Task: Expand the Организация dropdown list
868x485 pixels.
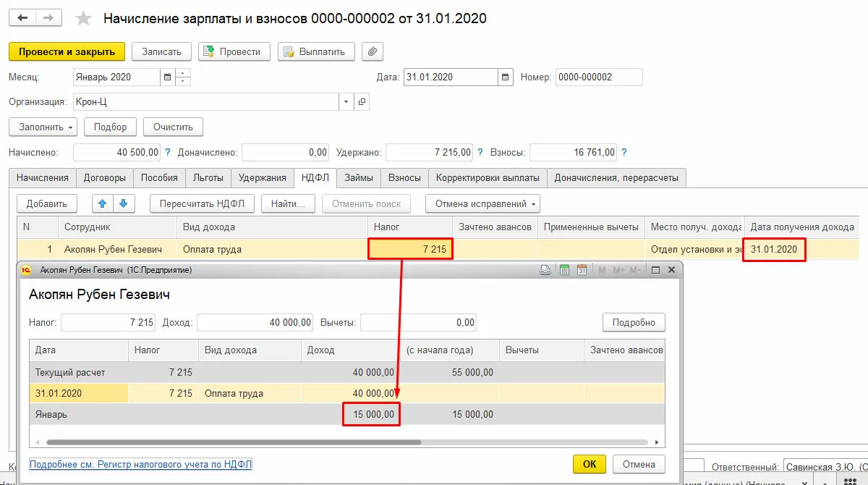Action: 346,102
